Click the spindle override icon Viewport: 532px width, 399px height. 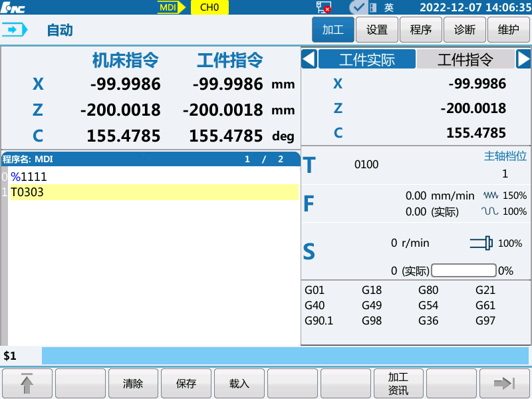(481, 243)
